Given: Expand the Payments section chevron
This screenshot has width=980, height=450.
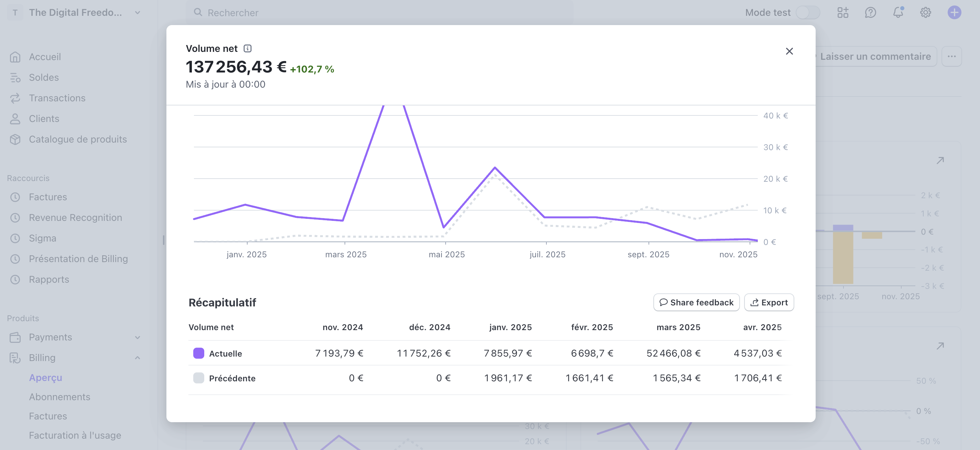Looking at the screenshot, I should point(137,337).
